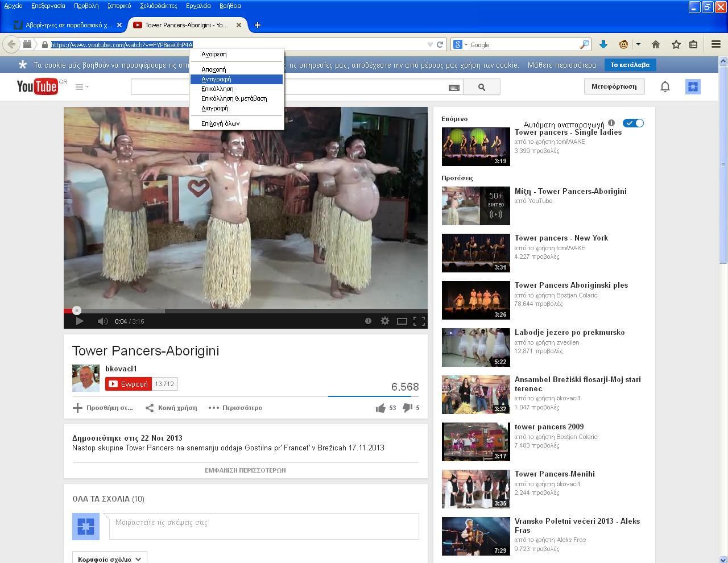This screenshot has width=728, height=563.
Task: Open the Κορυφαία σχόλια sort dropdown
Action: tap(110, 559)
